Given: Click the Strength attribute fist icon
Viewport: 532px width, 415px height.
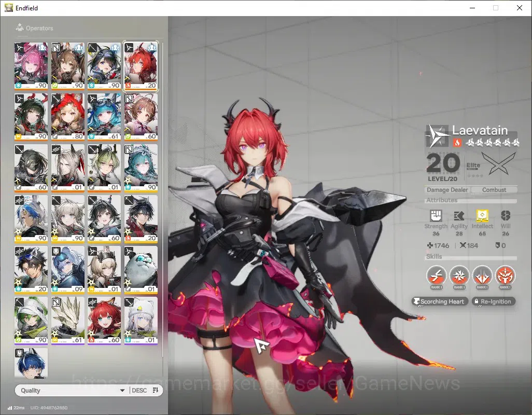Looking at the screenshot, I should [x=436, y=215].
